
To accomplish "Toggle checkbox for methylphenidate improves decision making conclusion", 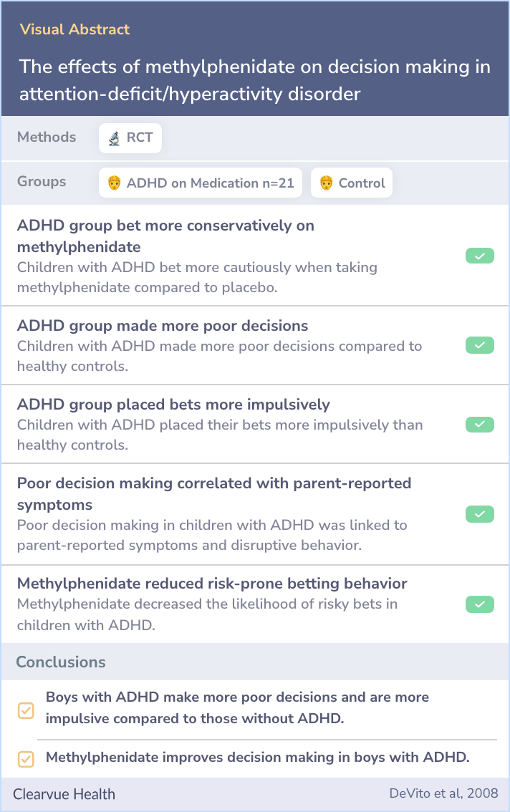I will pos(26,759).
